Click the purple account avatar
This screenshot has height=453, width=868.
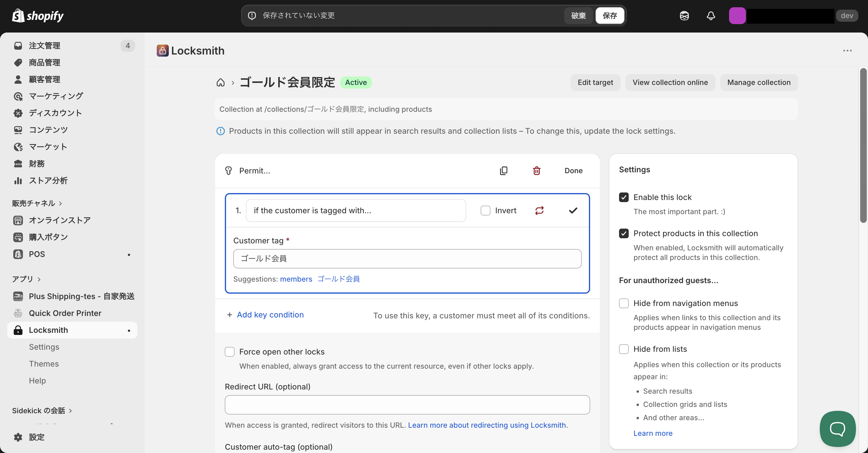tap(737, 15)
